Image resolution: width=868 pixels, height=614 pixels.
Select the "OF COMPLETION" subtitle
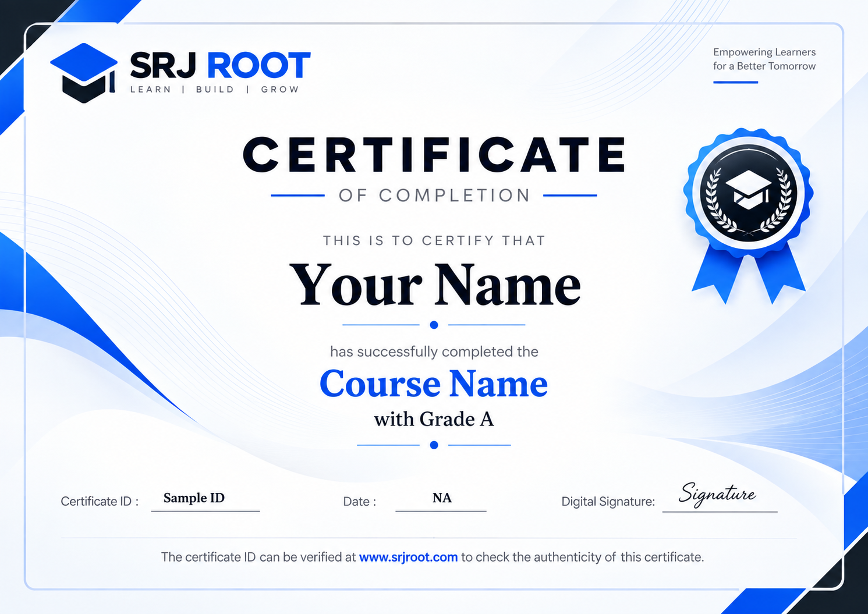point(434,196)
